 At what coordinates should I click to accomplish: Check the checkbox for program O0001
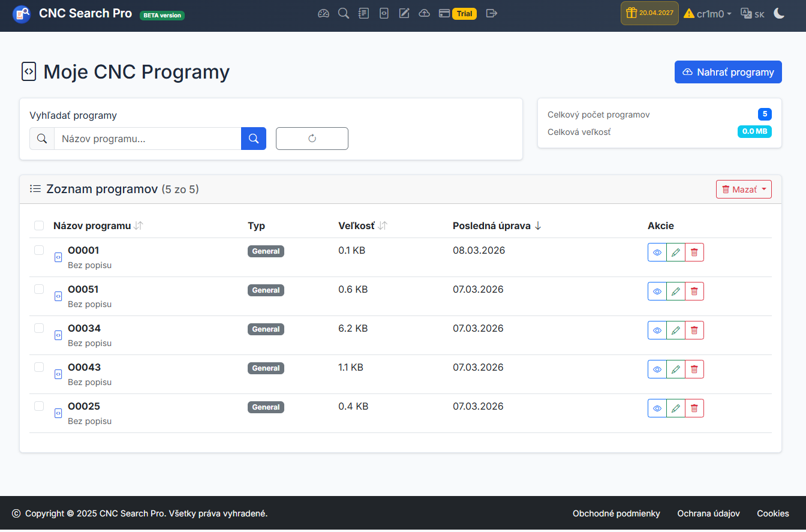[x=39, y=250]
